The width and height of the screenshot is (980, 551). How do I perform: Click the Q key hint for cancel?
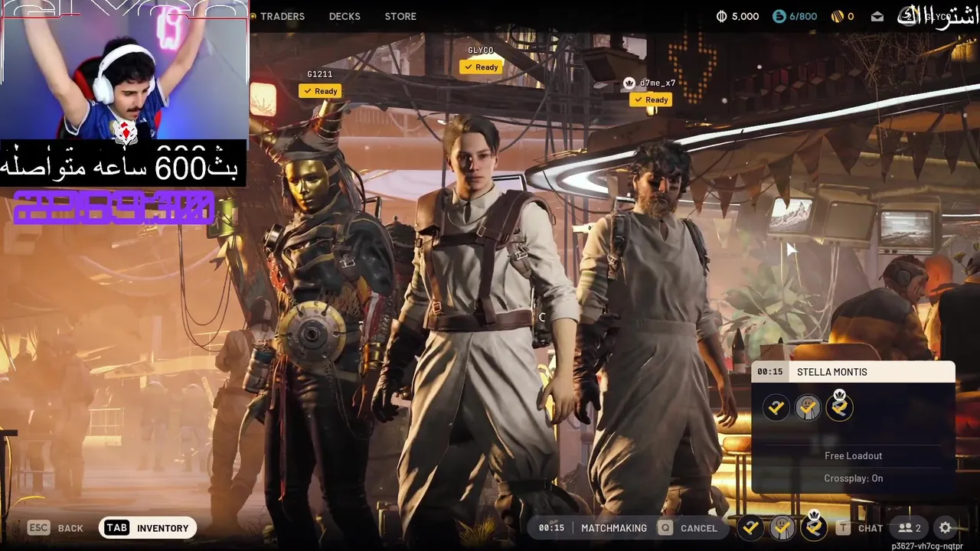665,528
